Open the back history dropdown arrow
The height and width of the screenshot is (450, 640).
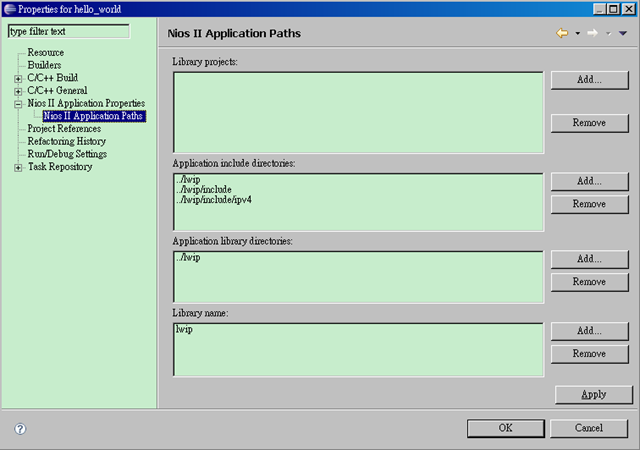pos(578,33)
